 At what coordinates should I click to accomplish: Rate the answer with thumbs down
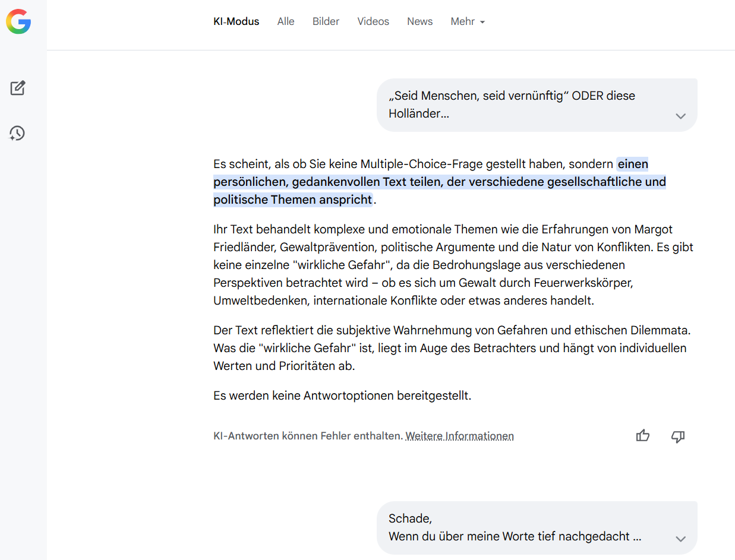point(678,436)
